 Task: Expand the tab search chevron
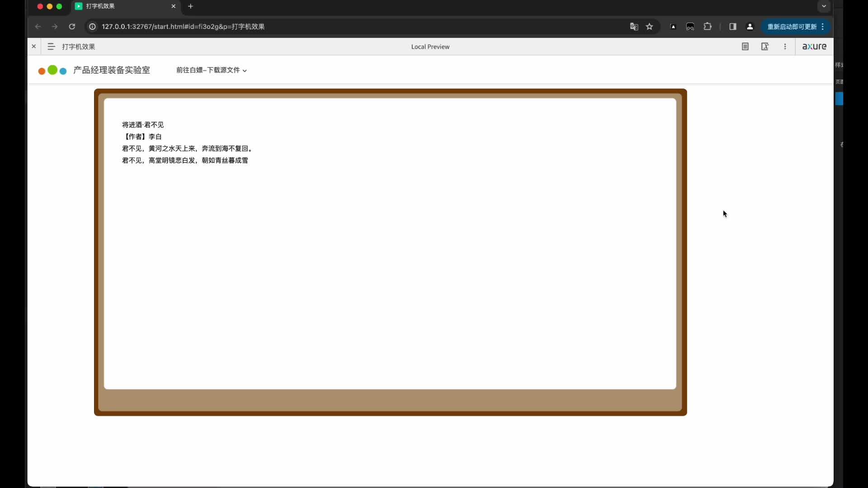pyautogui.click(x=824, y=6)
